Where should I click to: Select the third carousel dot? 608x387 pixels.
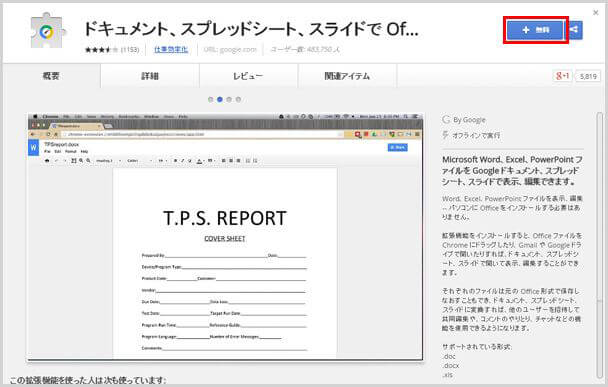229,99
